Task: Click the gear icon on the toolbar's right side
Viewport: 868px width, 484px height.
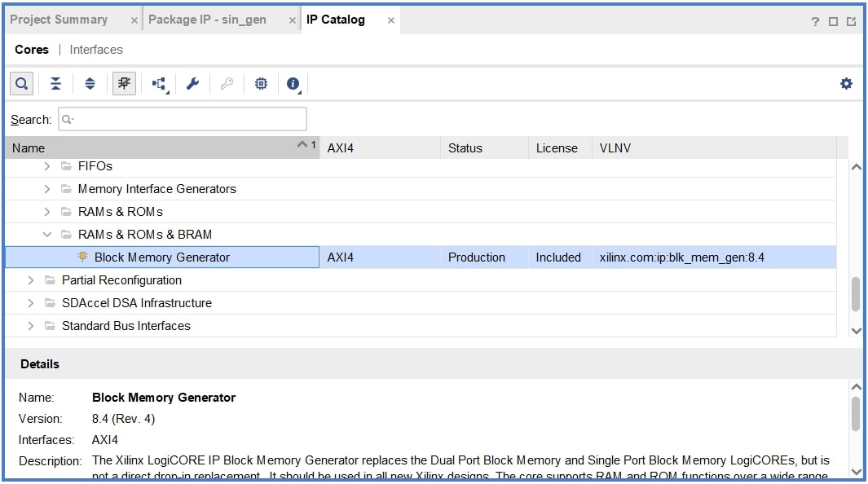Action: [x=846, y=82]
